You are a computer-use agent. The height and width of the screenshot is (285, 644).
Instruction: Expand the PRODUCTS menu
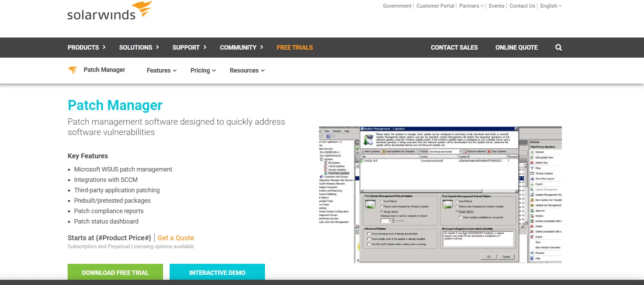click(x=87, y=48)
